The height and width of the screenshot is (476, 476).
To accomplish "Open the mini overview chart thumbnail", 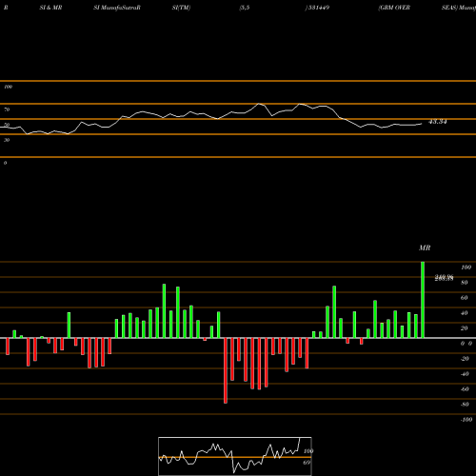I will pos(235,456).
